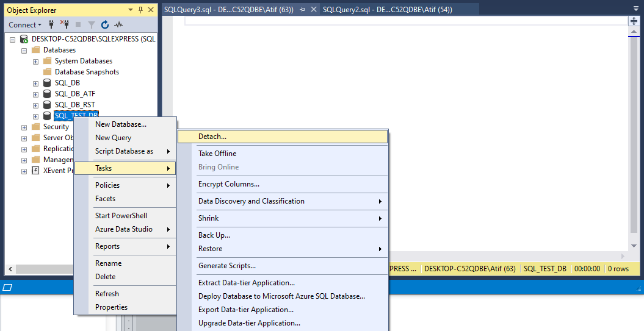Choose New Query from context menu
The image size is (644, 331).
[x=125, y=138]
